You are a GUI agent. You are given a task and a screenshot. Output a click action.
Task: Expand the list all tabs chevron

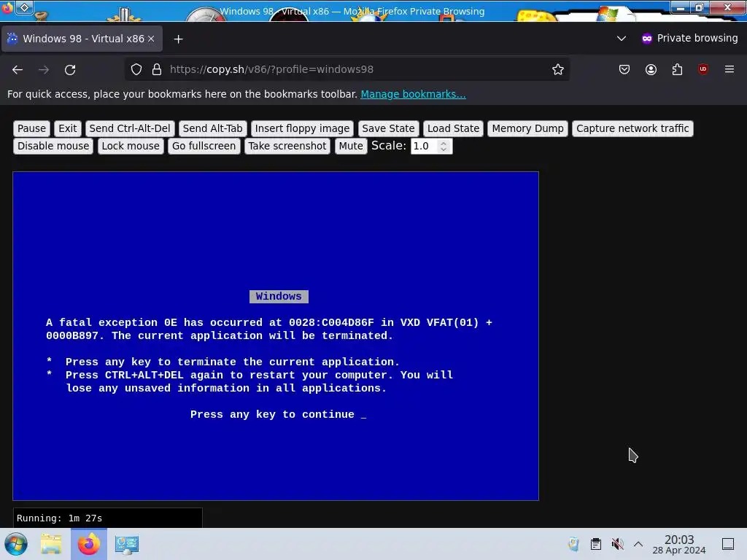click(x=622, y=39)
